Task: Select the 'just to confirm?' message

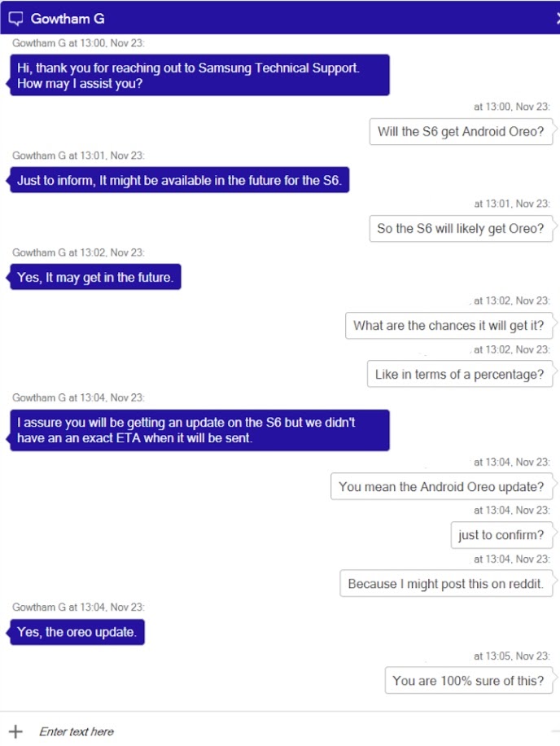Action: 501,535
